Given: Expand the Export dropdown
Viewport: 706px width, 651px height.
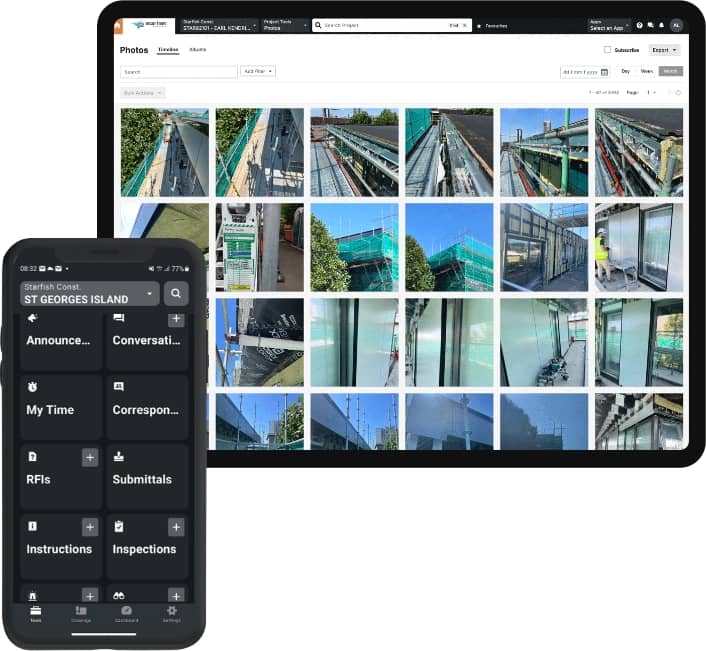Looking at the screenshot, I should [664, 50].
